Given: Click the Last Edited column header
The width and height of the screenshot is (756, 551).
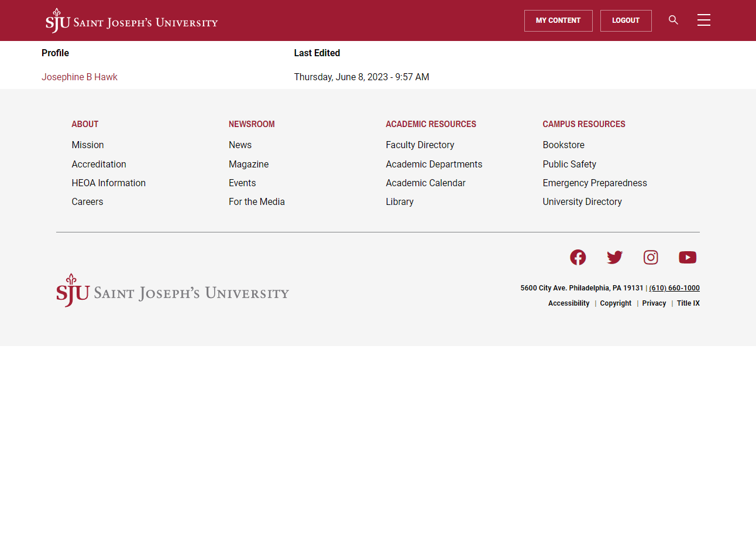Looking at the screenshot, I should 317,53.
